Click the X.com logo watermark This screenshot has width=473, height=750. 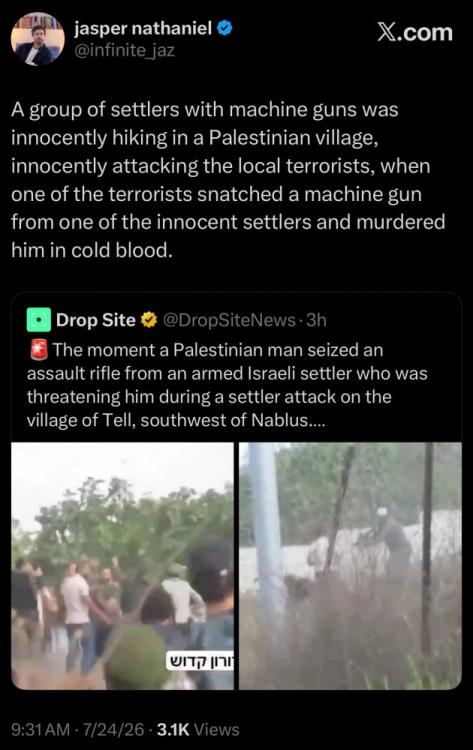[x=415, y=33]
